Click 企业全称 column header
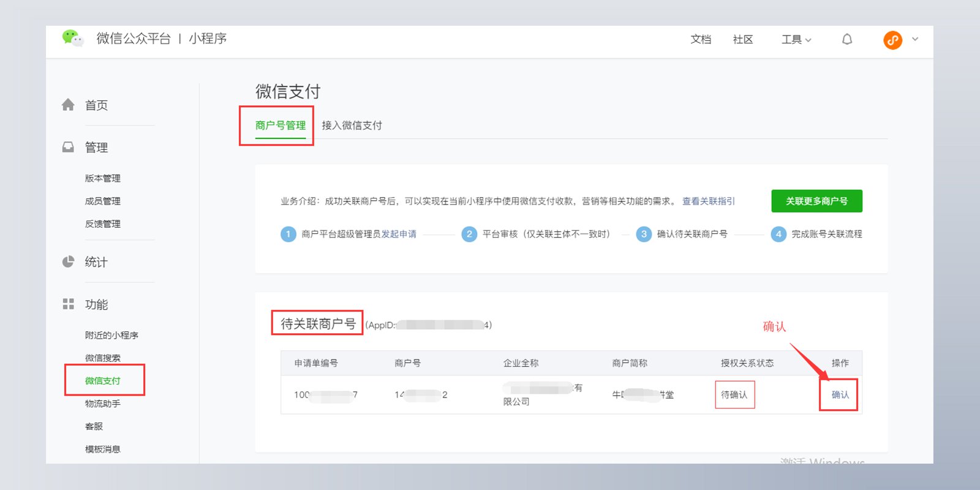This screenshot has width=980, height=490. coord(521,363)
